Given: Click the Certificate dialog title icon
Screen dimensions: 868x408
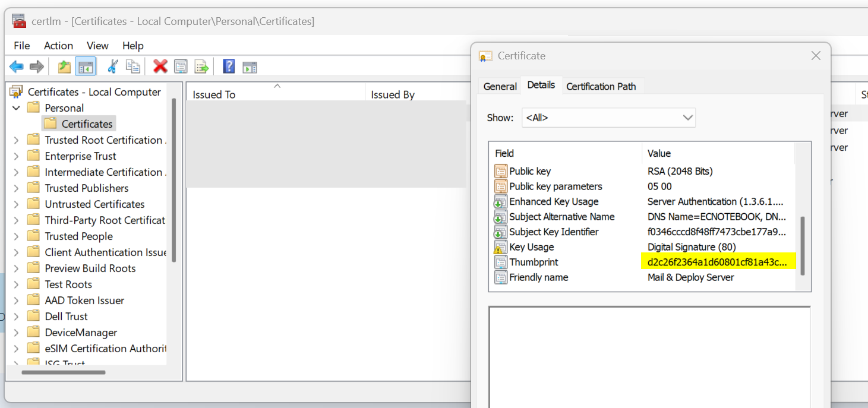Looking at the screenshot, I should click(486, 56).
